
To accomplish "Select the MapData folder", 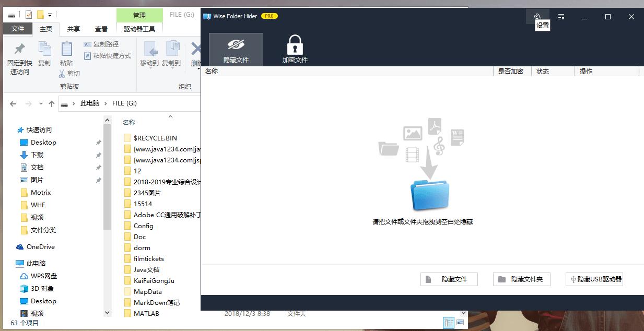I will point(147,291).
